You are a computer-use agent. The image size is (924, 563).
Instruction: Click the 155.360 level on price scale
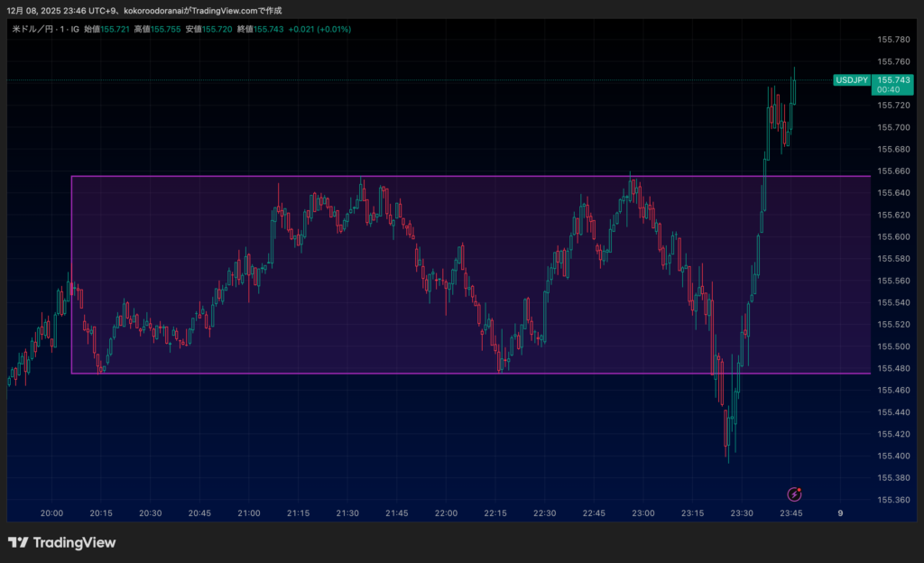click(x=892, y=500)
